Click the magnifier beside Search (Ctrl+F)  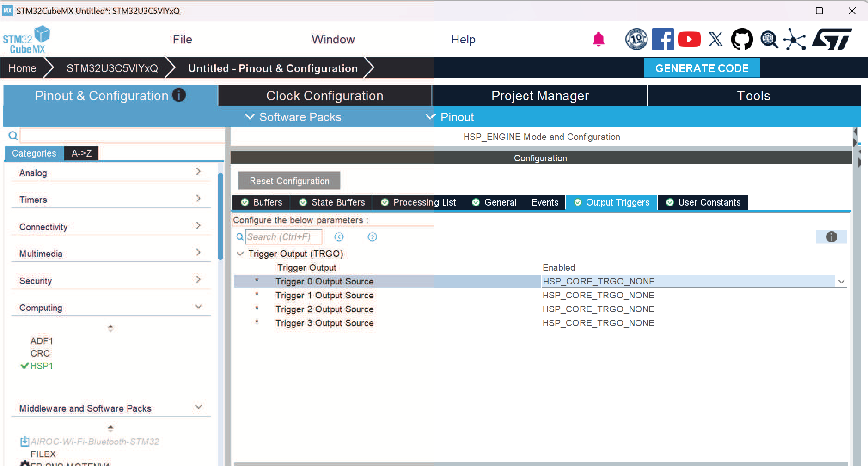pos(240,237)
